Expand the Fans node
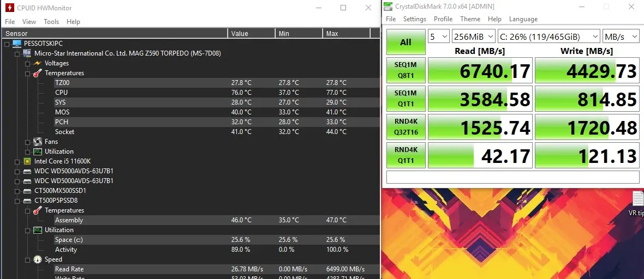 coord(27,142)
